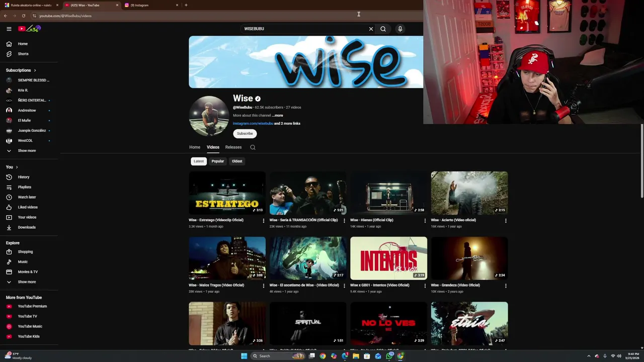This screenshot has height=362, width=644.
Task: Switch to the Instagram browser tab
Action: point(151,5)
